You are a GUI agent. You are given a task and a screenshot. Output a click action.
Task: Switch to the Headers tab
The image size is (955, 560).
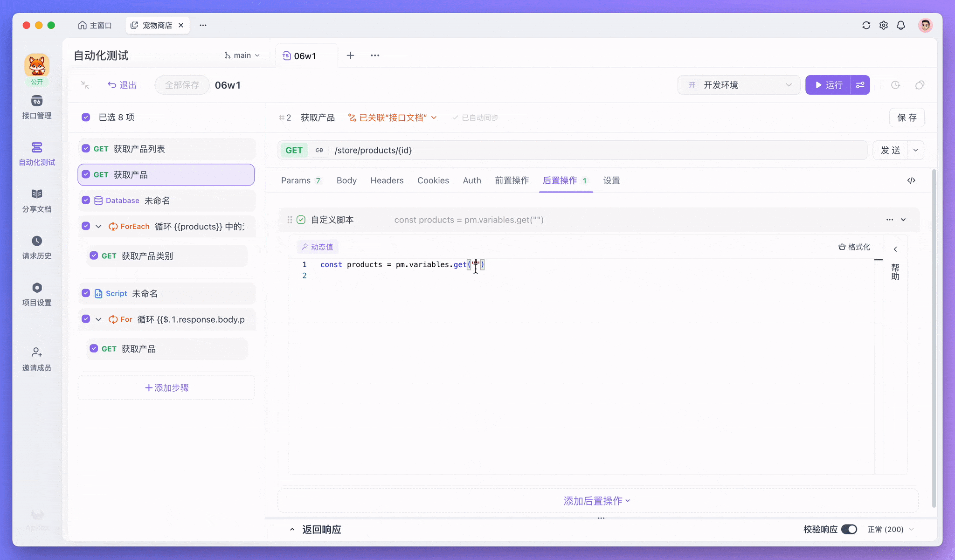pos(387,180)
